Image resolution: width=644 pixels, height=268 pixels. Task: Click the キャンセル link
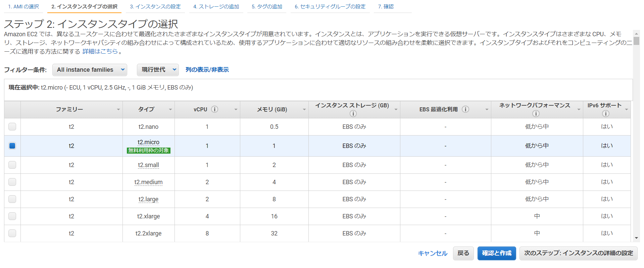pyautogui.click(x=433, y=253)
